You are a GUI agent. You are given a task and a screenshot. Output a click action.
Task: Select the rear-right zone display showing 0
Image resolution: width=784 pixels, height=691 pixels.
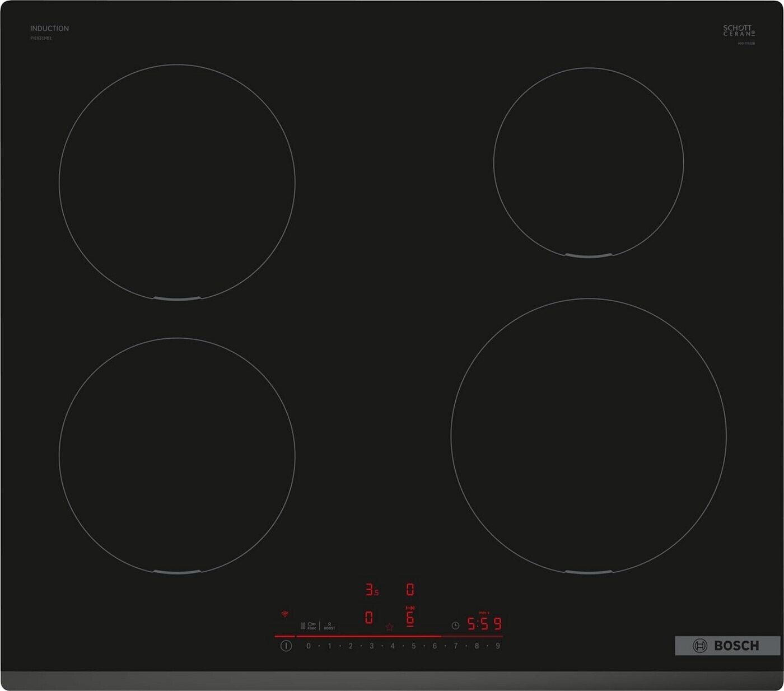tap(410, 590)
